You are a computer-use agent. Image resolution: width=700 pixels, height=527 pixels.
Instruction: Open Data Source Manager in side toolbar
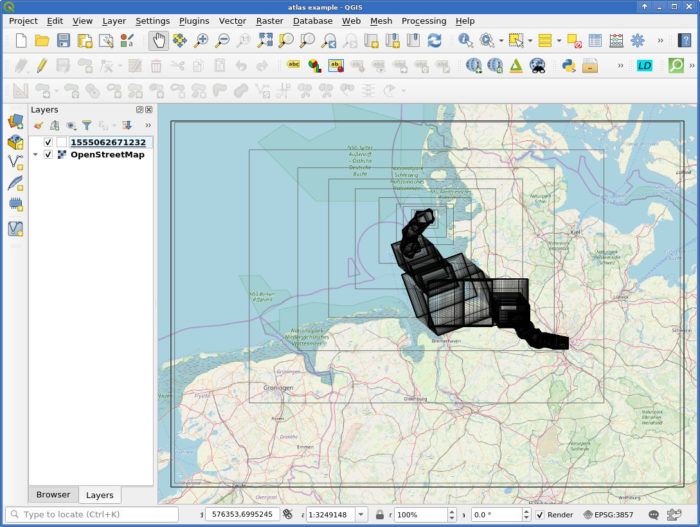[x=16, y=121]
